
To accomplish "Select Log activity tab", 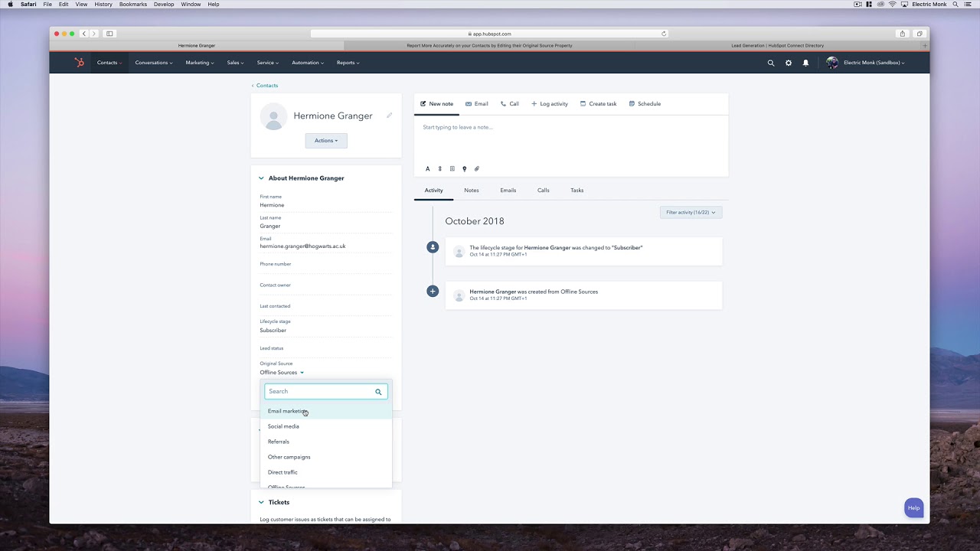I will [549, 104].
